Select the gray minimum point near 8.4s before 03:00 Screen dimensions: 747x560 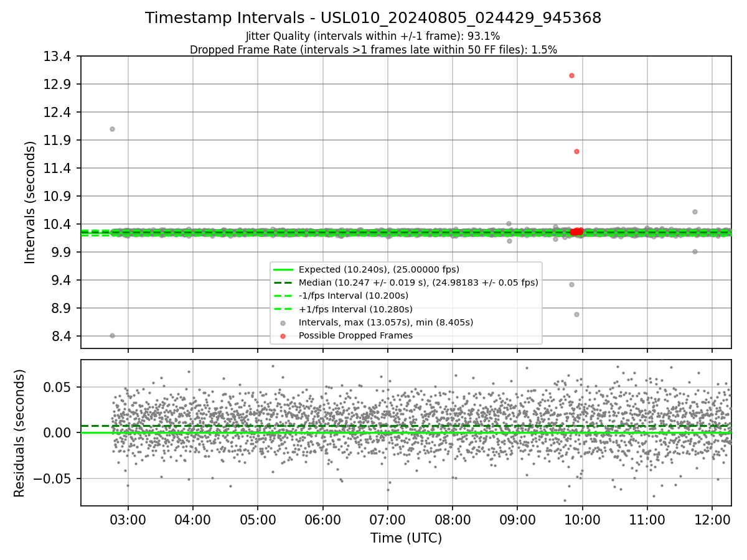(112, 335)
